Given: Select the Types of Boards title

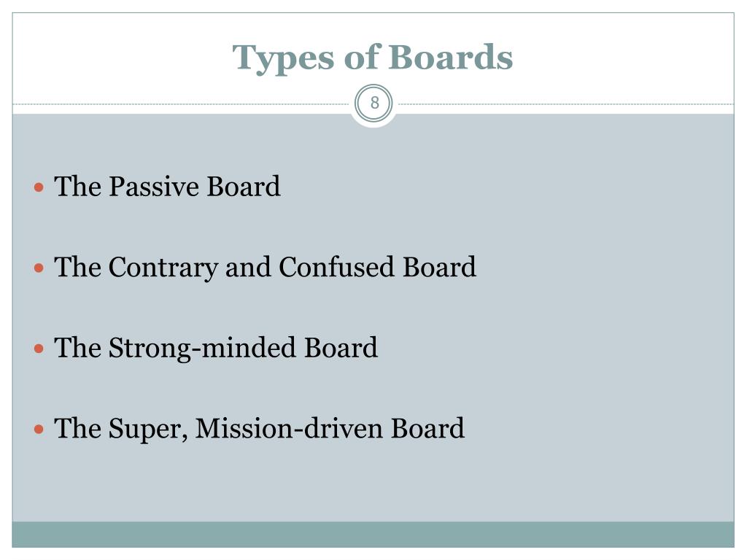Looking at the screenshot, I should [373, 58].
